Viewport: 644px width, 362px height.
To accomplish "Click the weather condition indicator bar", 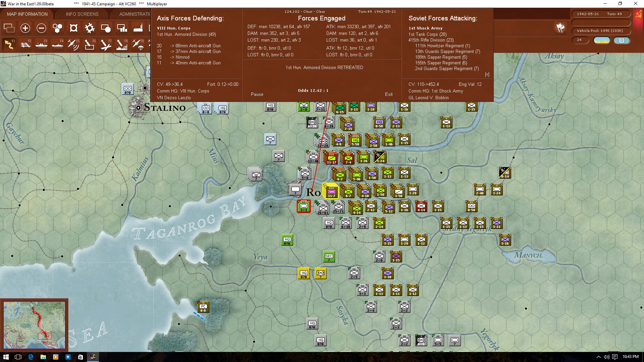I will coord(601,40).
